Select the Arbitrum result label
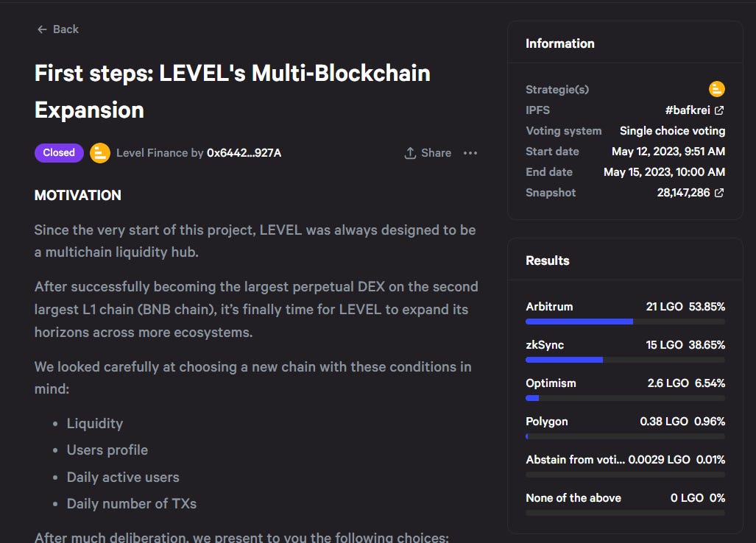The image size is (756, 543). pos(549,306)
